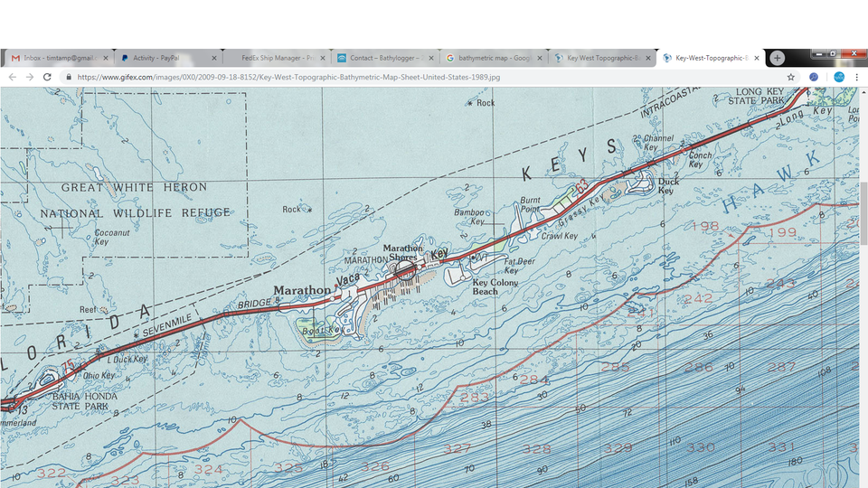Image resolution: width=868 pixels, height=488 pixels.
Task: Switch to the bathymetric map Google tab
Action: 489,58
